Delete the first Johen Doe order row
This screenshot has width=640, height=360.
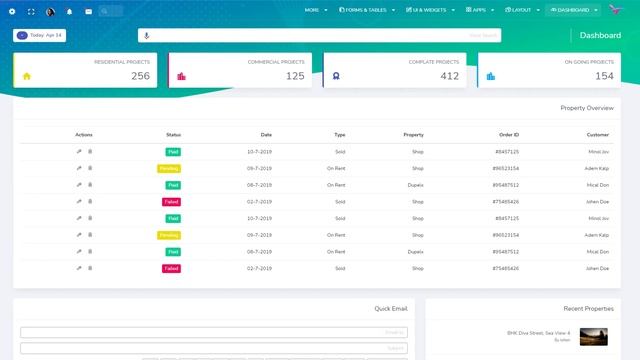[90, 202]
